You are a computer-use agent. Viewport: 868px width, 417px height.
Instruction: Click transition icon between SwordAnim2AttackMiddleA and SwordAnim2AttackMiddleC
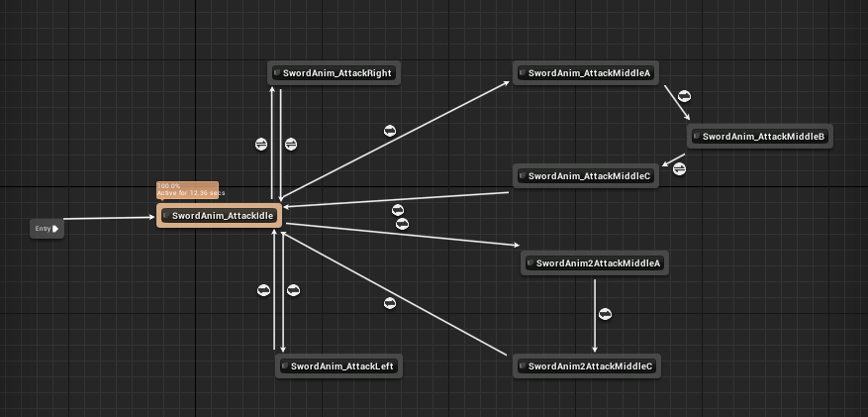(x=605, y=315)
